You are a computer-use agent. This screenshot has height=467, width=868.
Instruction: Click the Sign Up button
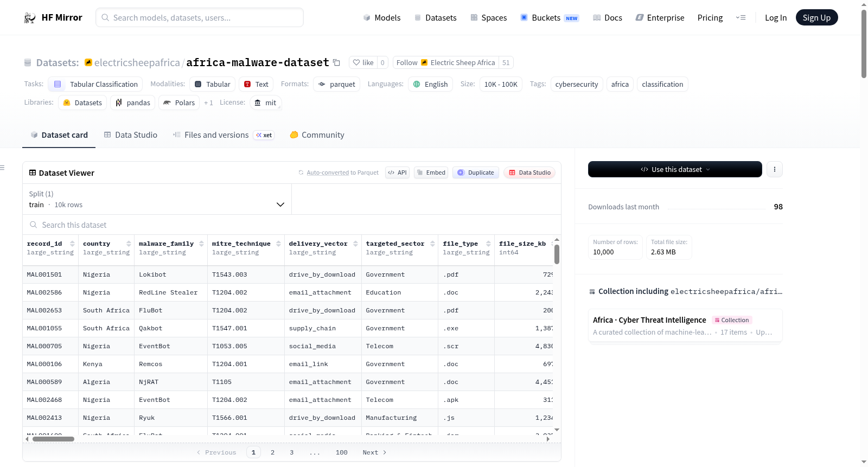[816, 17]
